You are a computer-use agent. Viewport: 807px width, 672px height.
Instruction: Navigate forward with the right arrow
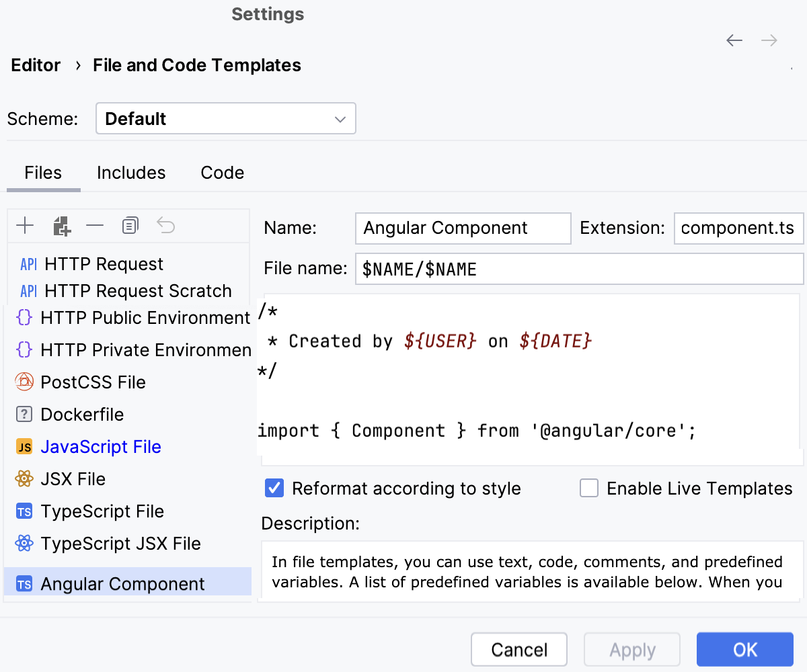click(769, 40)
